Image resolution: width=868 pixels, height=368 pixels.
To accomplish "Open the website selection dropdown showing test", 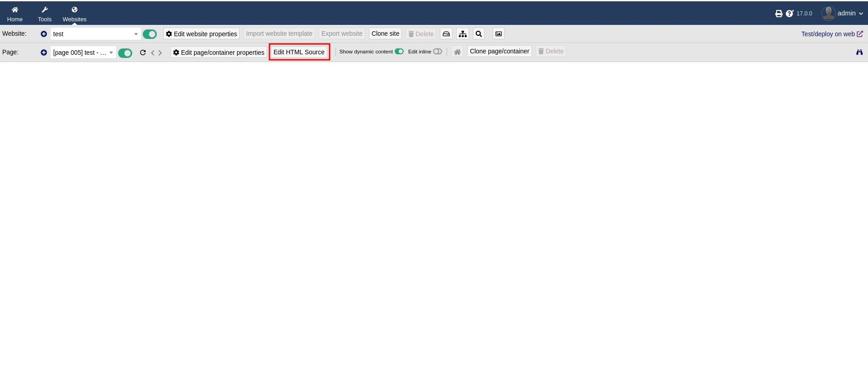I will coord(95,34).
